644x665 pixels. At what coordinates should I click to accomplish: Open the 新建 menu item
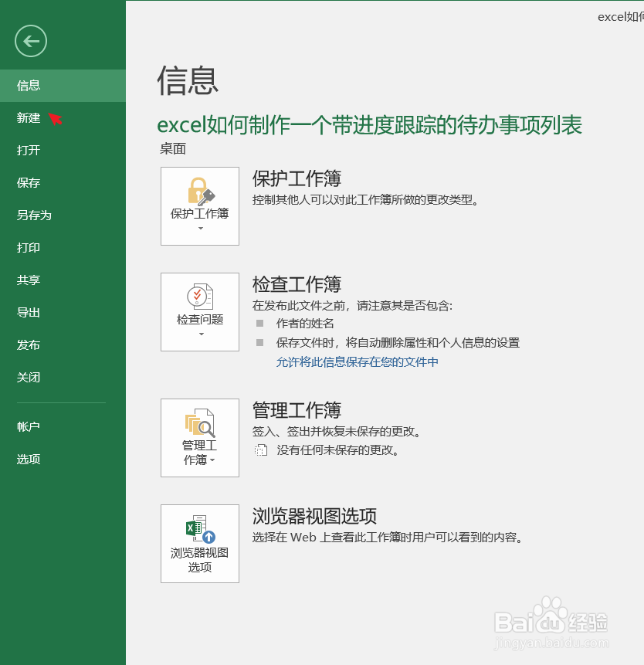tap(63, 118)
